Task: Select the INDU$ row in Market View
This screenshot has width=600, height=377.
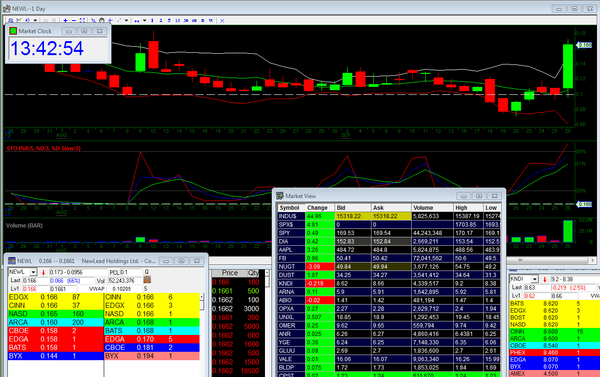Action: (x=389, y=216)
